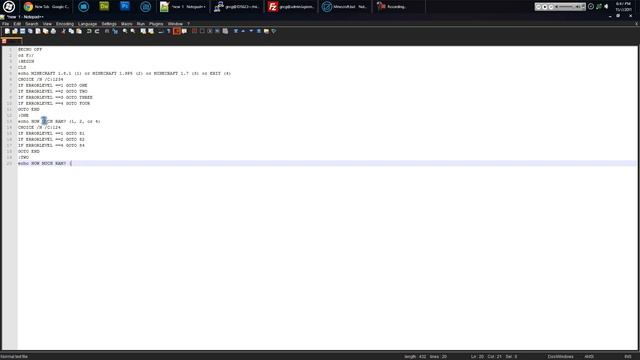
Task: Click play button on taskbar media player
Action: [544, 7]
